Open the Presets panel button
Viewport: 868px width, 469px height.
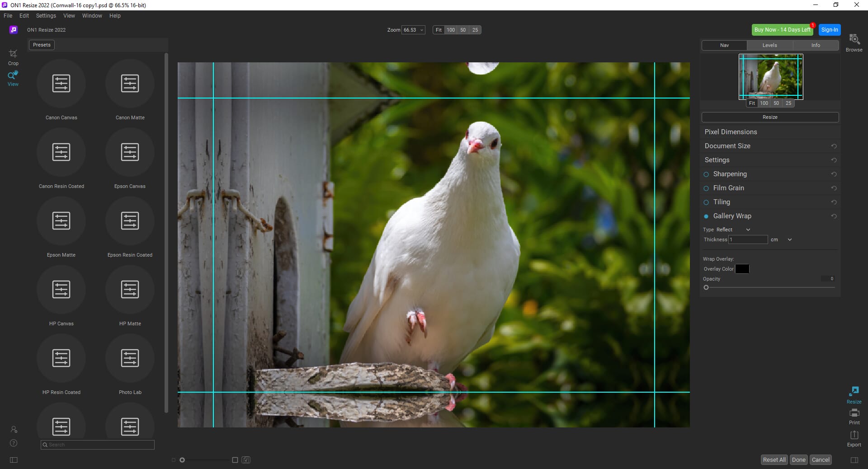click(42, 45)
